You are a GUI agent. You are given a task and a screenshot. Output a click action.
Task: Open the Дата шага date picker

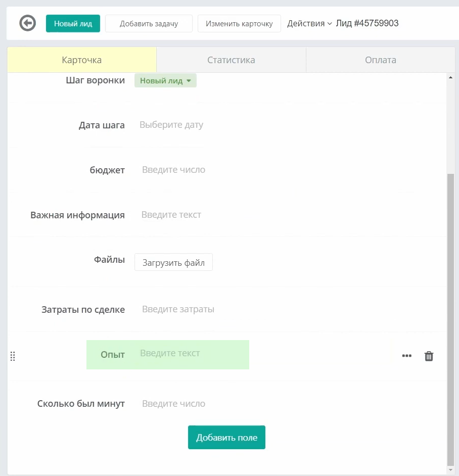(171, 125)
